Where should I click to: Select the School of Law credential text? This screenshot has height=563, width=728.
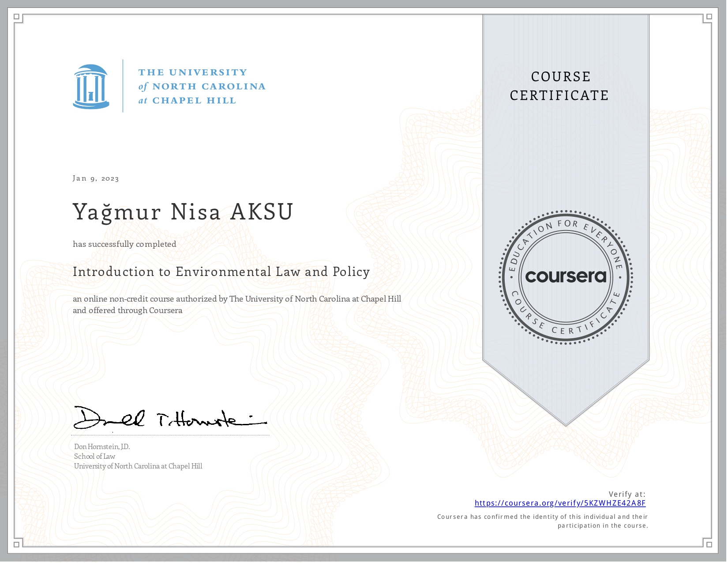click(94, 456)
